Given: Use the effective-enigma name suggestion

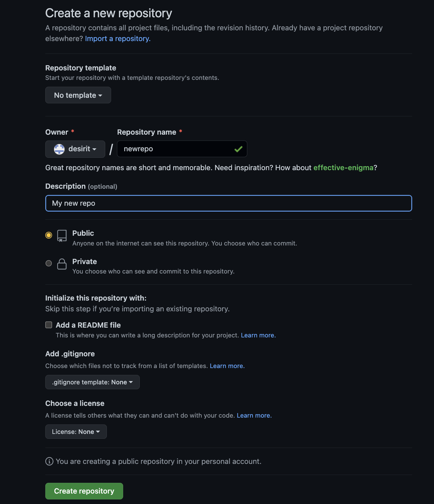Looking at the screenshot, I should [x=343, y=168].
